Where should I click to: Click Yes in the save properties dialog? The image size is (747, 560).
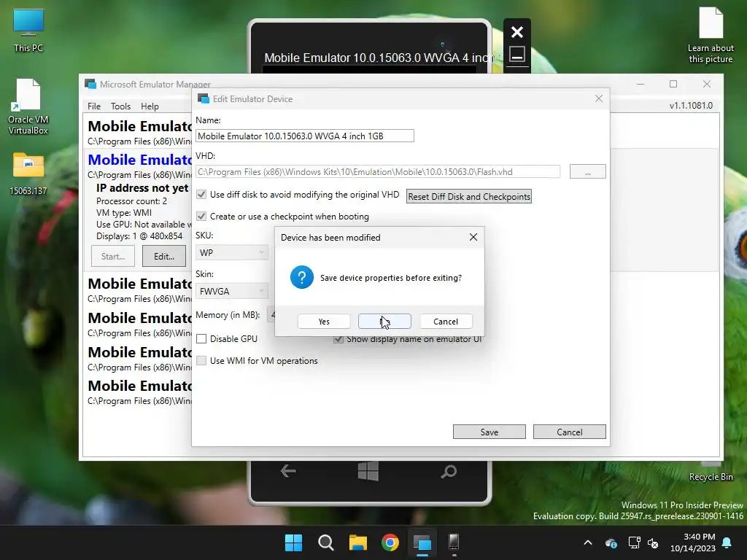[x=324, y=322]
